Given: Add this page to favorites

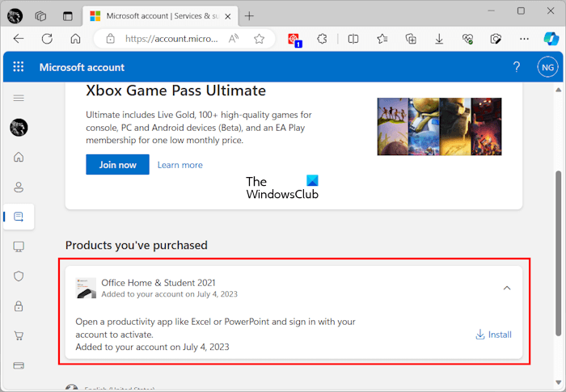Looking at the screenshot, I should (x=259, y=39).
